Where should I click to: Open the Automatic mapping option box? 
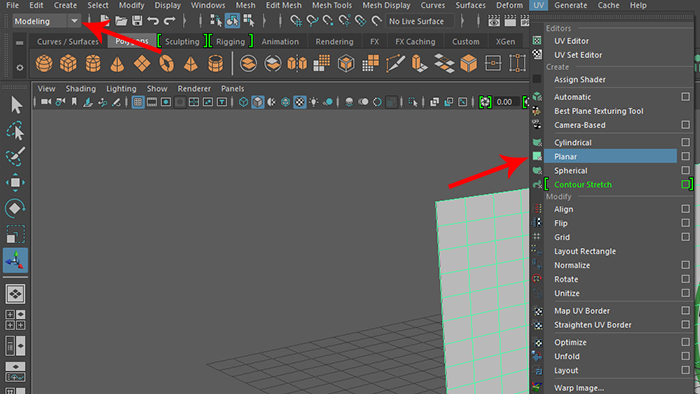click(685, 97)
